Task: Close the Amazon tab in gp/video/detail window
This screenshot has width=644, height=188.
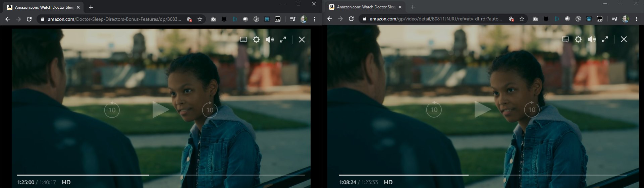Action: point(400,7)
